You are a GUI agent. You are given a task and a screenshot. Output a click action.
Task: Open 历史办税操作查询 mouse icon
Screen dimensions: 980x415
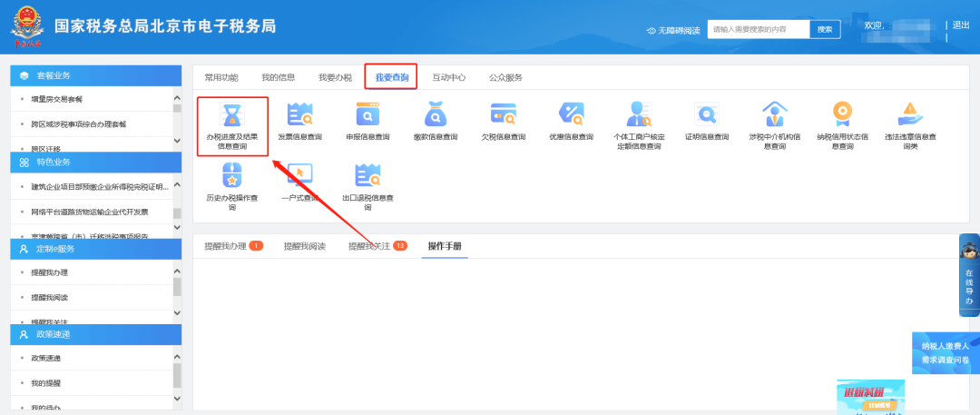[x=232, y=174]
